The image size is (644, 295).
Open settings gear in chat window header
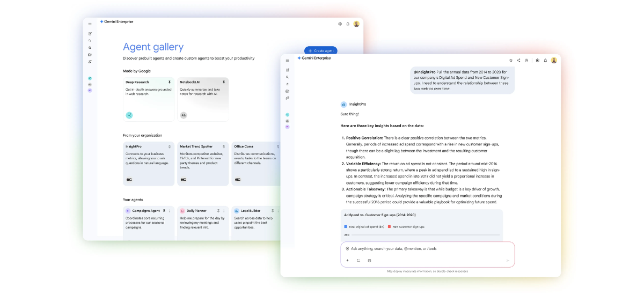pyautogui.click(x=537, y=61)
